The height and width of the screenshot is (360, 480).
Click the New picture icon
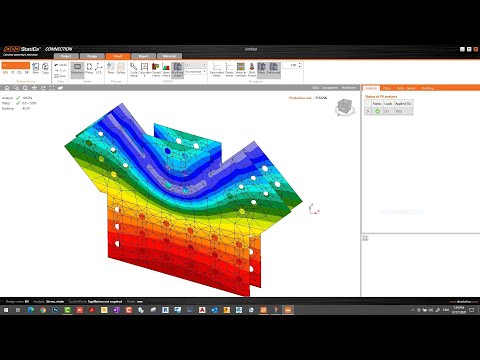[x=111, y=68]
